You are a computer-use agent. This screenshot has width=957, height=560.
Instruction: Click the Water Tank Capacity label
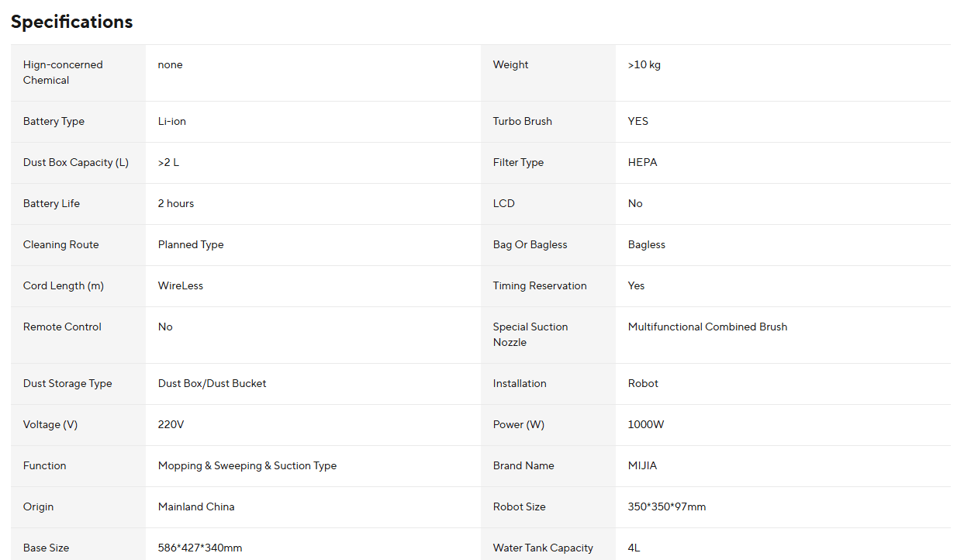coord(543,548)
